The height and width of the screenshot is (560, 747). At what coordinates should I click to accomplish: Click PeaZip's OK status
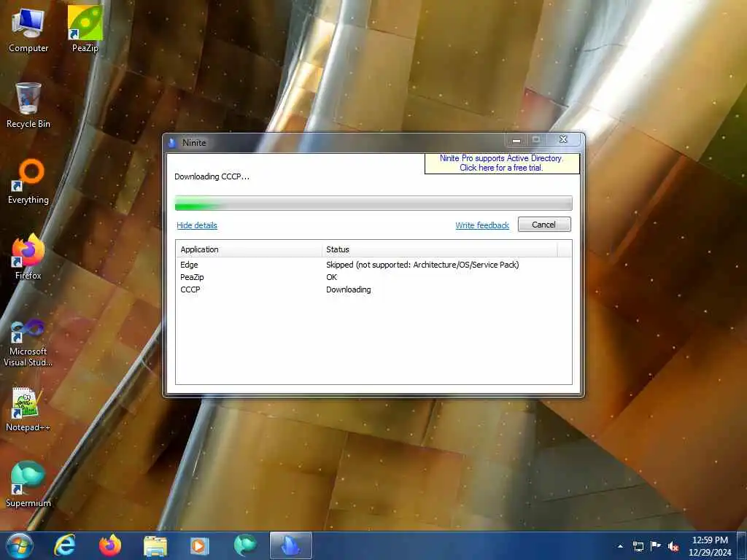tap(332, 277)
